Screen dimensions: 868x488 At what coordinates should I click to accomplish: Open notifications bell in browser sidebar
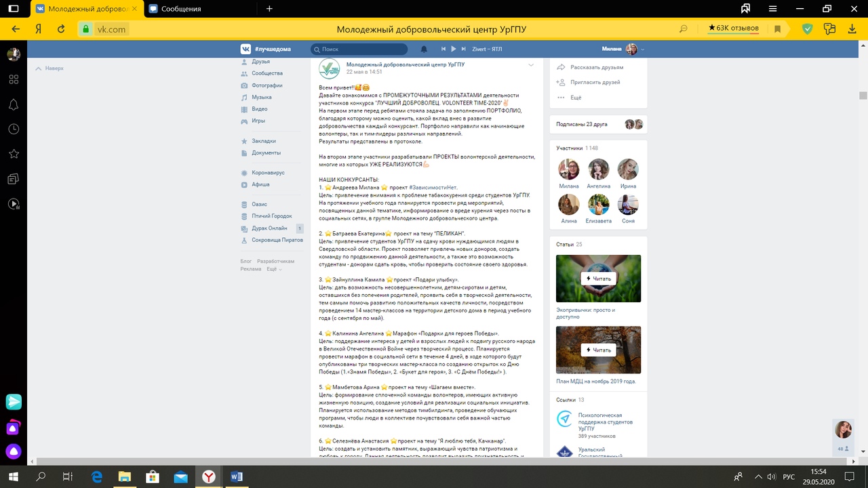click(x=14, y=104)
